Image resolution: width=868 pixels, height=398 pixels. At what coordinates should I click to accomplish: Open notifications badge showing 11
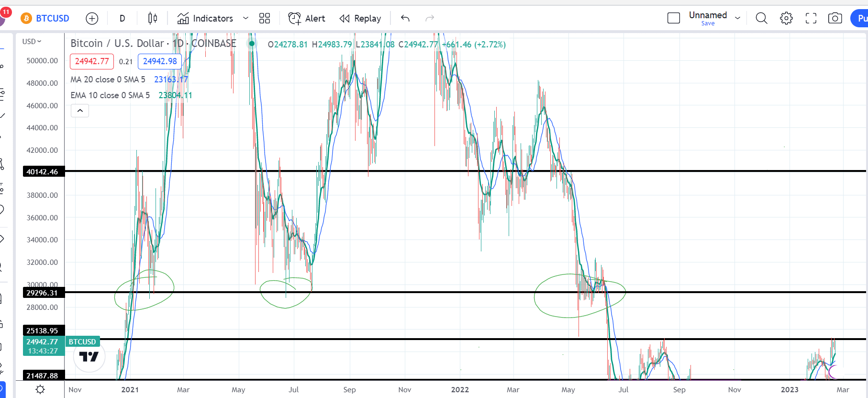click(x=6, y=12)
